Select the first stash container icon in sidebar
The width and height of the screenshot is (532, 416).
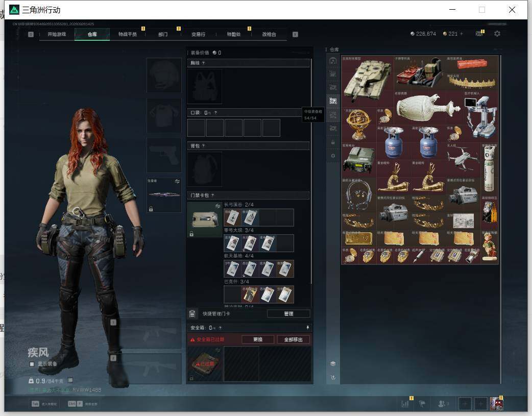click(333, 61)
